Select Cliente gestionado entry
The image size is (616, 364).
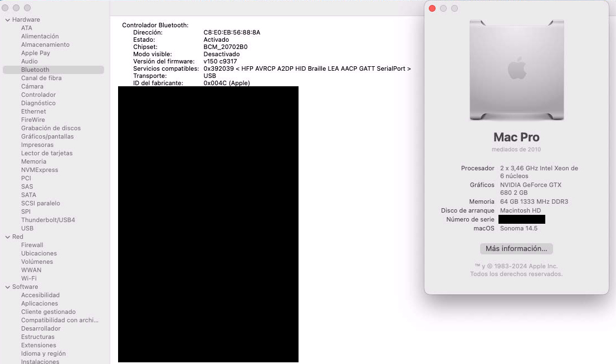pos(48,312)
